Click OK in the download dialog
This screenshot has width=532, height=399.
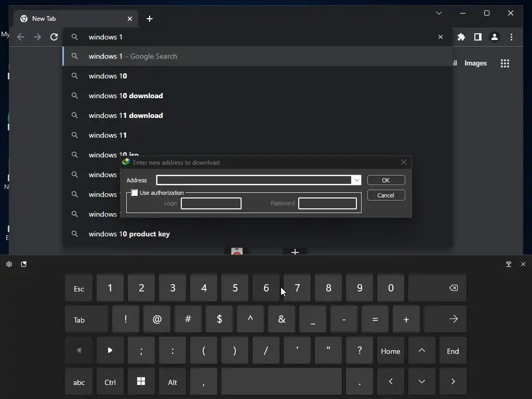pyautogui.click(x=386, y=180)
